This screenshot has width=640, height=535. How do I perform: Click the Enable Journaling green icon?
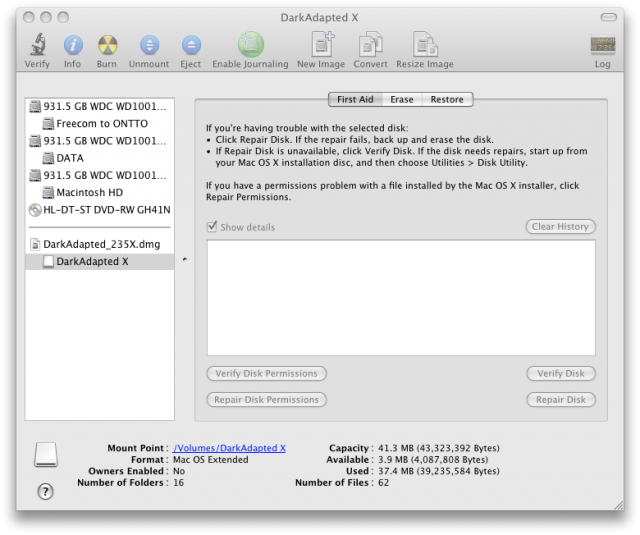[251, 44]
